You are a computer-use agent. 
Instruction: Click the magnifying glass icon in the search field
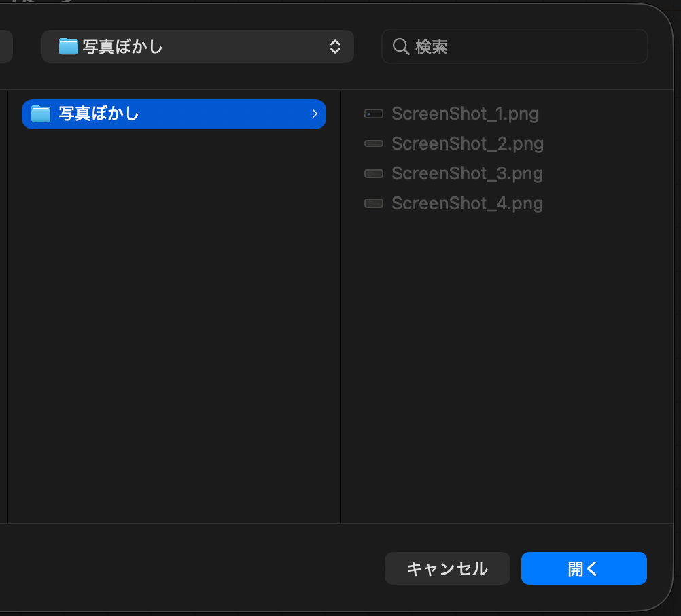400,46
